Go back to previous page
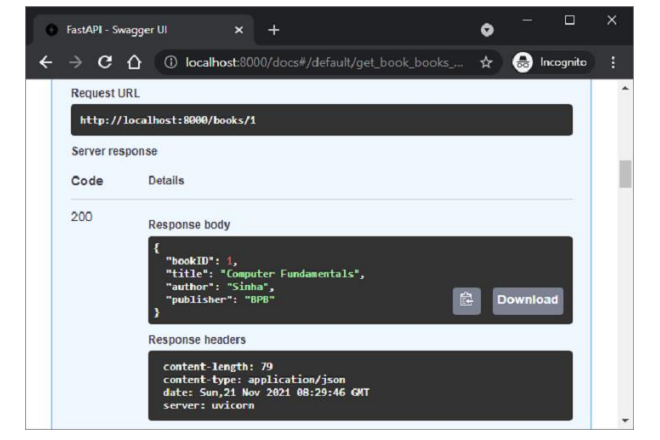The image size is (660, 440). (46, 62)
